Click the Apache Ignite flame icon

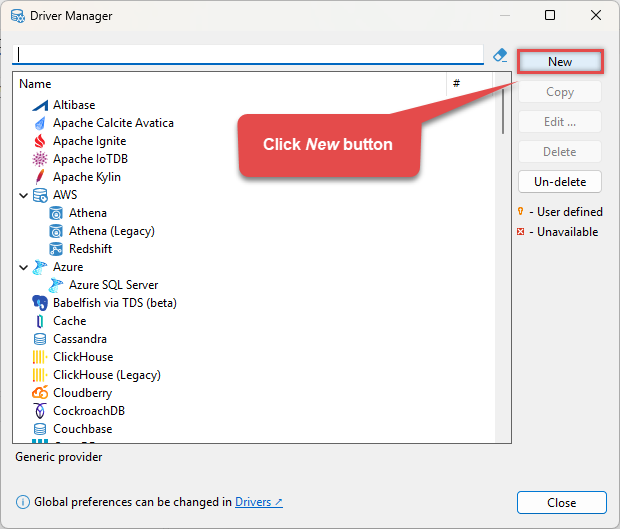coord(40,141)
